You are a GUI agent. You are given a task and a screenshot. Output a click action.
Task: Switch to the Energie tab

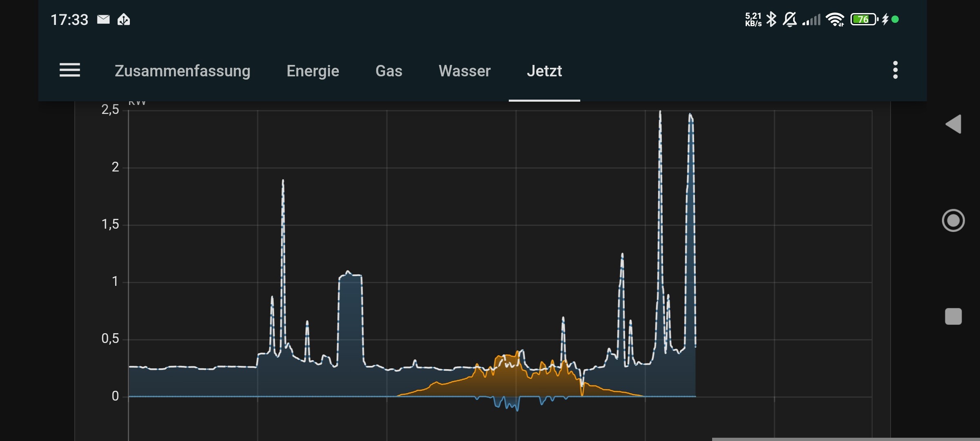[313, 71]
